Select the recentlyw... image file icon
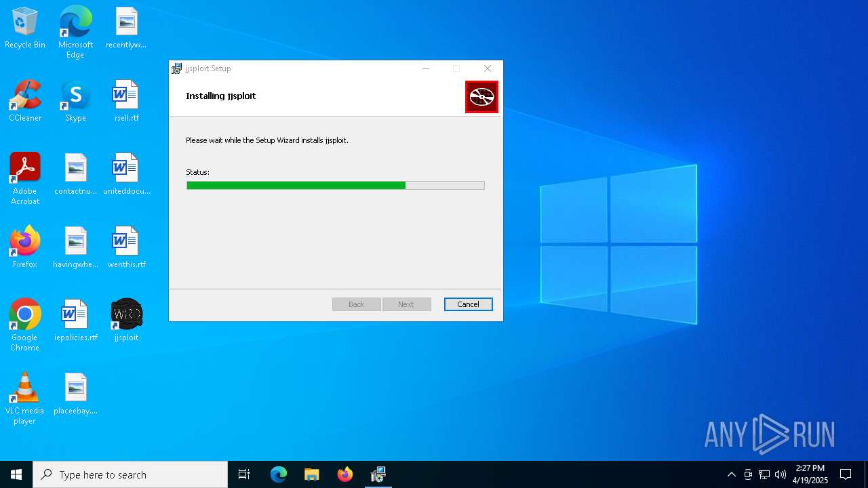 [126, 28]
